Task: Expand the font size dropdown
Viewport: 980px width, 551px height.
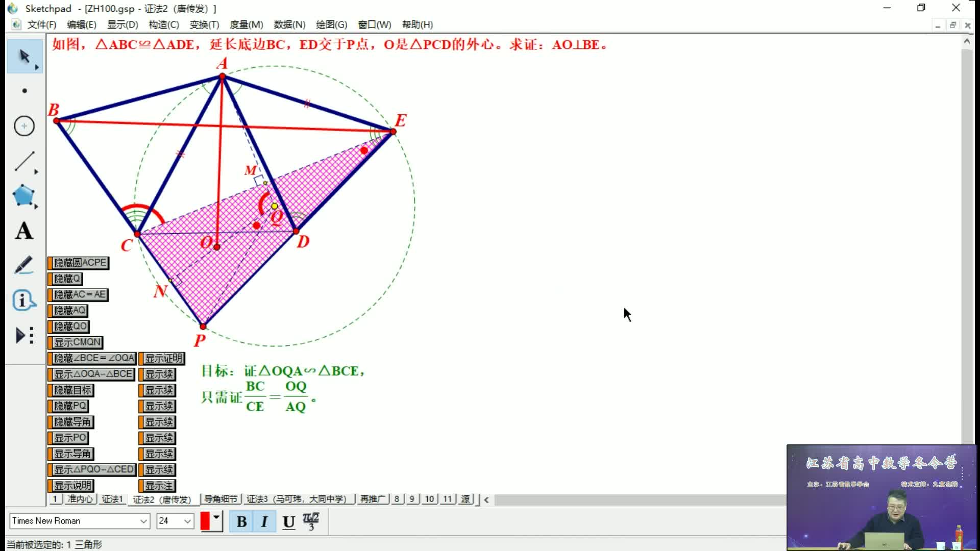Action: 187,521
